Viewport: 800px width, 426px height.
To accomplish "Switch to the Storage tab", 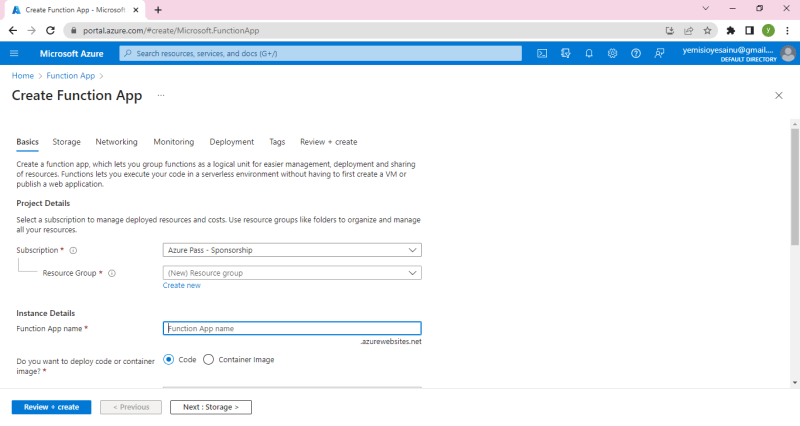I will point(66,142).
